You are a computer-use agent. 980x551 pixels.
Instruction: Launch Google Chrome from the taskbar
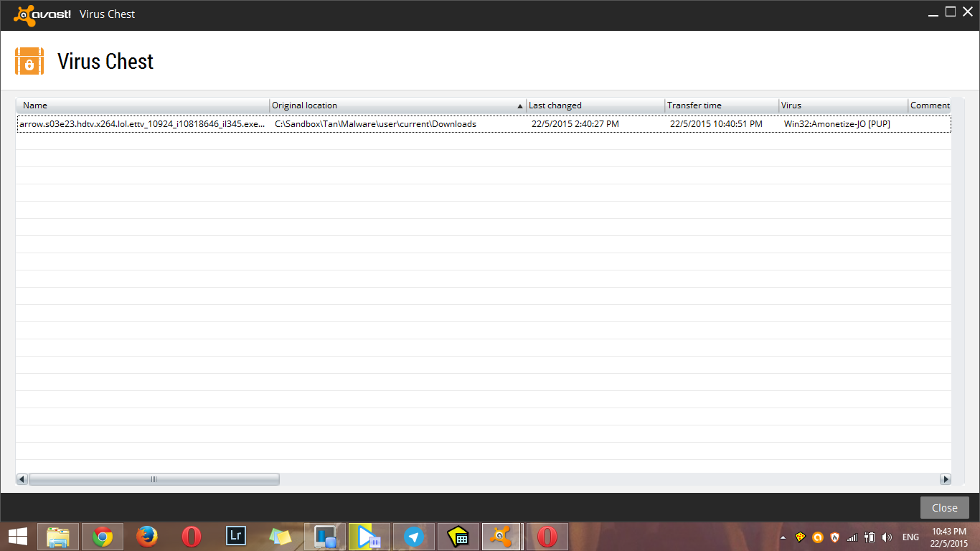coord(103,537)
